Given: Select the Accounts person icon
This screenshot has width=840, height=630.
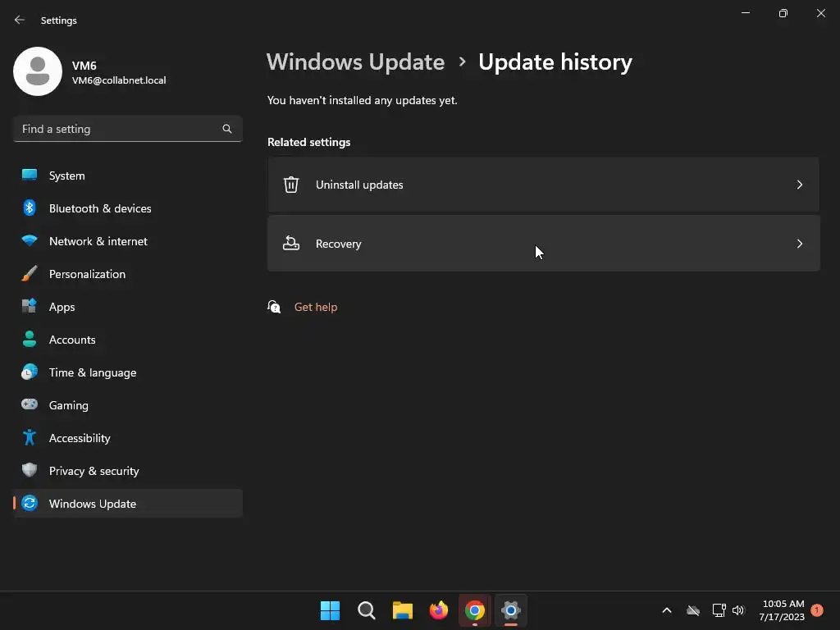Looking at the screenshot, I should (x=30, y=339).
